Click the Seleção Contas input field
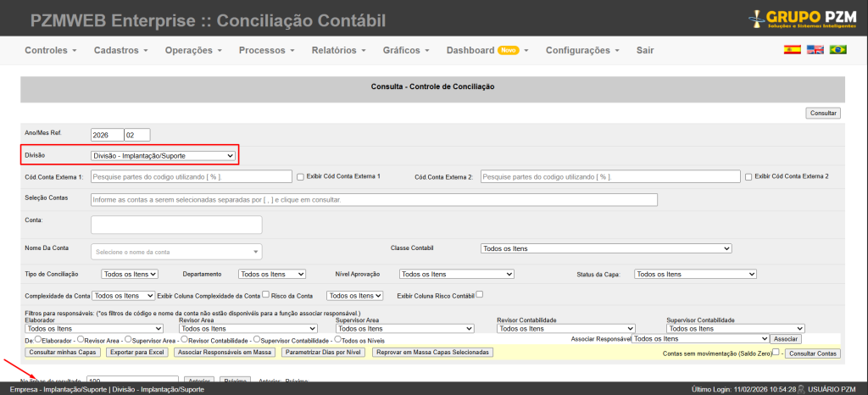The height and width of the screenshot is (395, 868). click(374, 199)
